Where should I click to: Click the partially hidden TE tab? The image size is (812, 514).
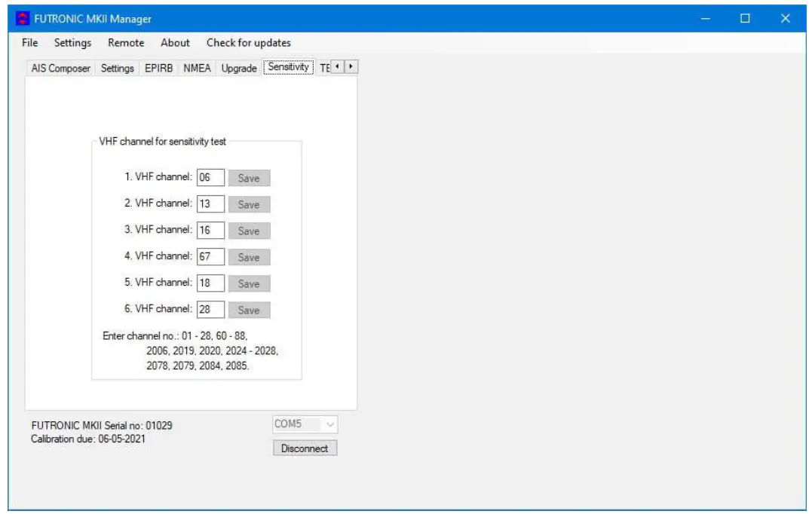(324, 69)
